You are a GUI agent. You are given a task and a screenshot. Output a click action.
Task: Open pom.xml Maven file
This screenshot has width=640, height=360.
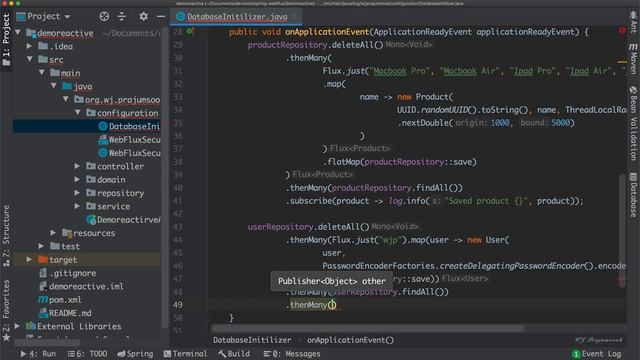60,300
